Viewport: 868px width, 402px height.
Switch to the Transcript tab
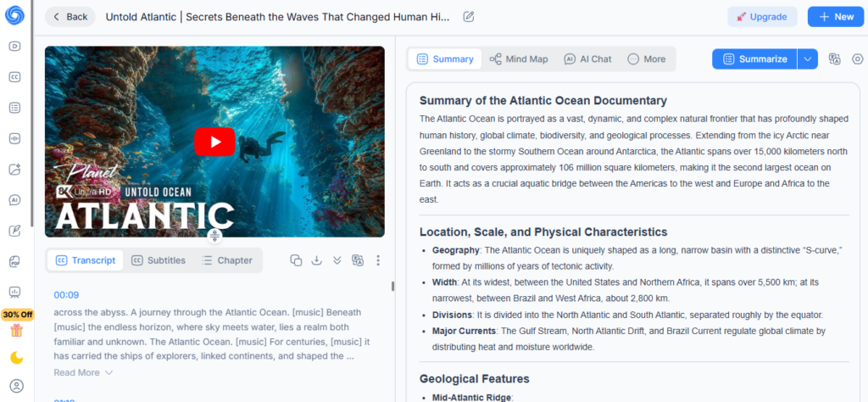point(86,260)
